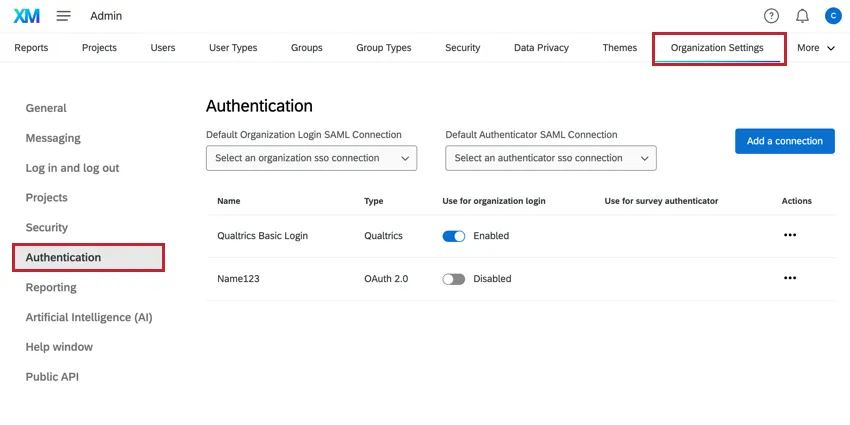Image resolution: width=850 pixels, height=425 pixels.
Task: Open actions menu for Name123 connection
Action: [789, 279]
